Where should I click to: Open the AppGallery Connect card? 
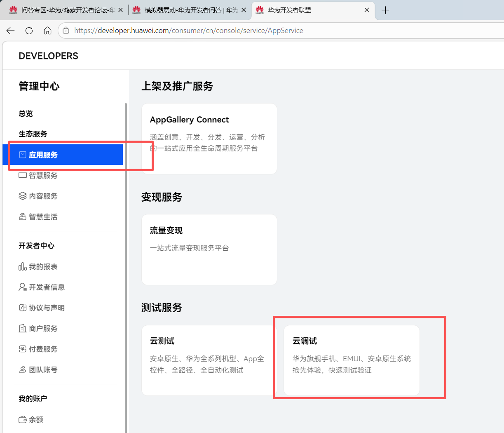(209, 139)
